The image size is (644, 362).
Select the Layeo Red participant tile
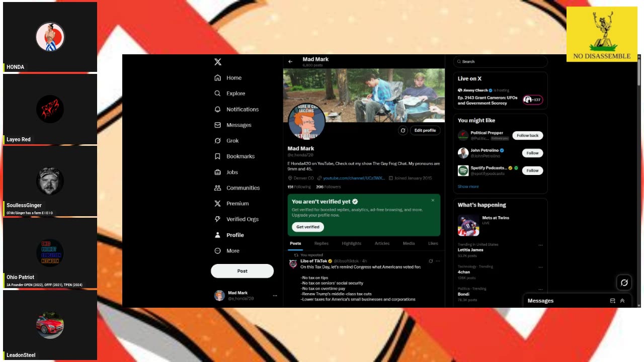click(x=50, y=109)
